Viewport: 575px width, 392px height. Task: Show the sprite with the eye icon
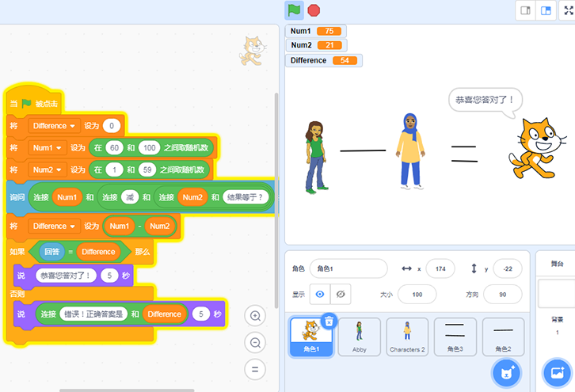click(x=319, y=294)
